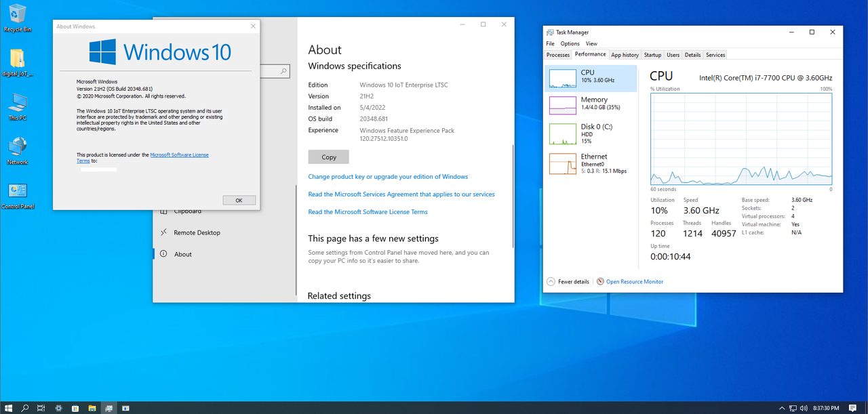868x414 pixels.
Task: Click Remote Desktop sidebar icon
Action: tap(163, 232)
